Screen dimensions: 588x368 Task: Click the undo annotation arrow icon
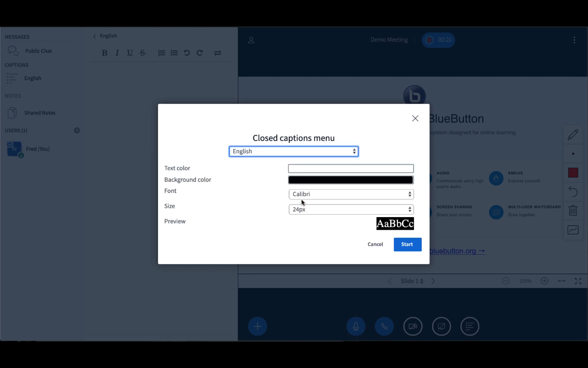573,191
